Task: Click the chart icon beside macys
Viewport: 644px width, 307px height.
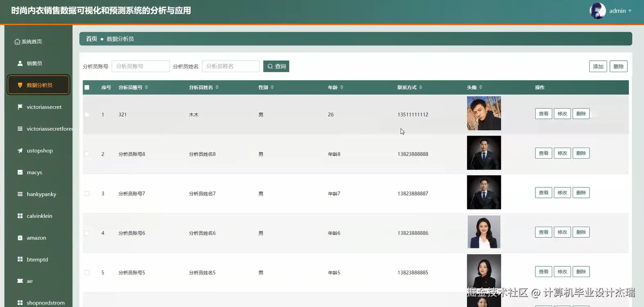Action: click(x=20, y=172)
